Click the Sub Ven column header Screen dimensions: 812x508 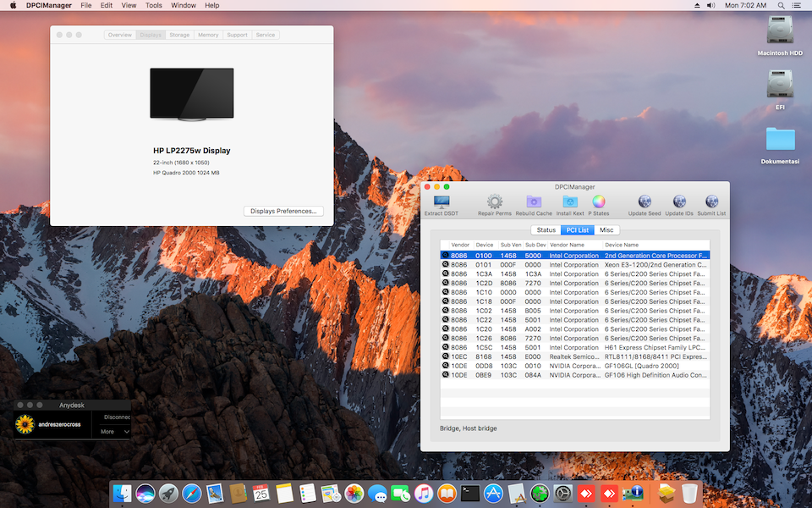(x=511, y=245)
